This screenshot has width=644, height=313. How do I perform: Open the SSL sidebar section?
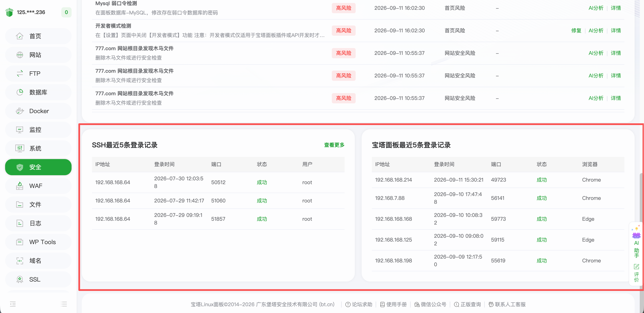pos(38,280)
